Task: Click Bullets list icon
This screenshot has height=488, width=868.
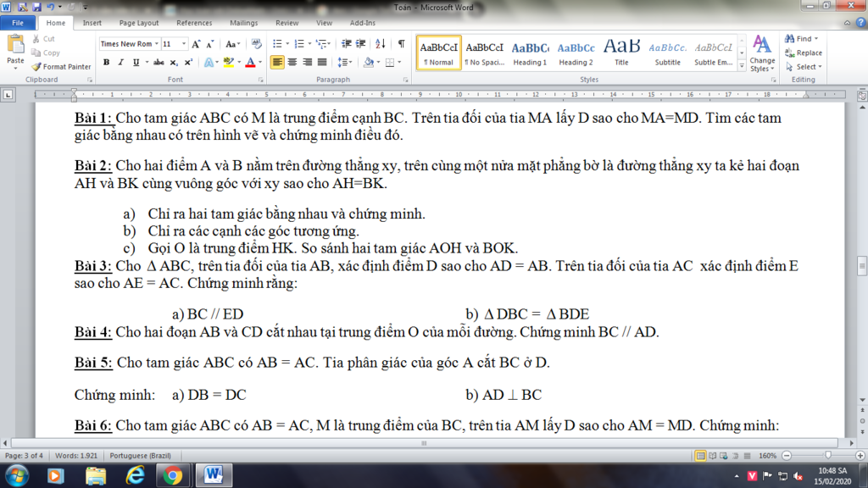Action: tap(277, 44)
